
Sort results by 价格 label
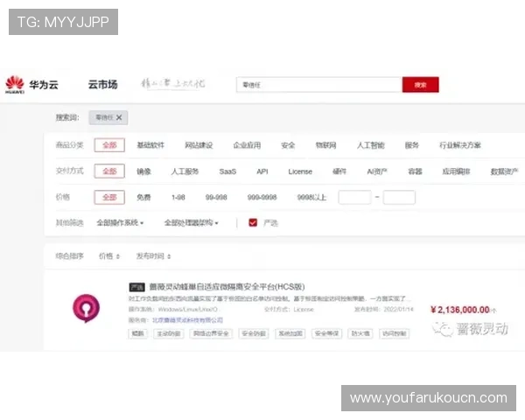(106, 256)
